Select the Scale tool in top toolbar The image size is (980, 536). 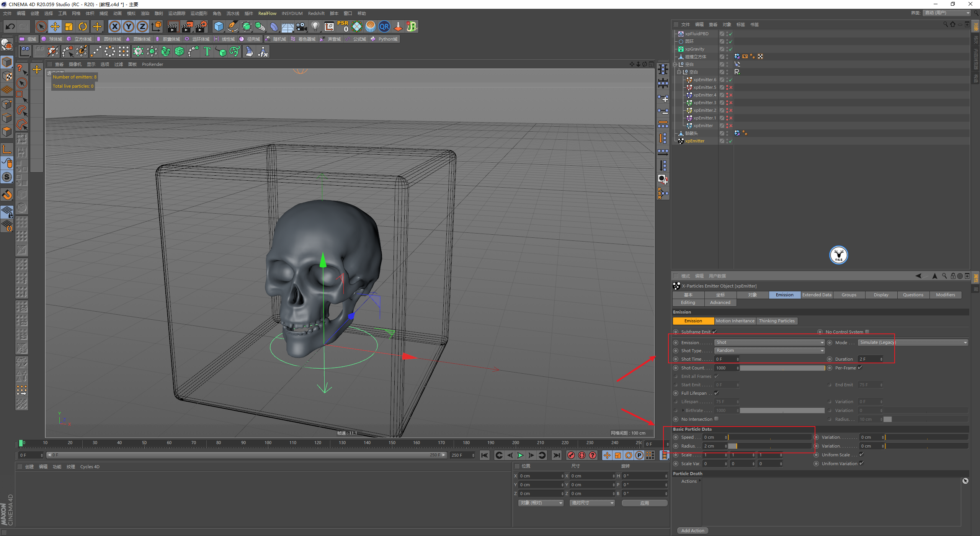coord(69,26)
